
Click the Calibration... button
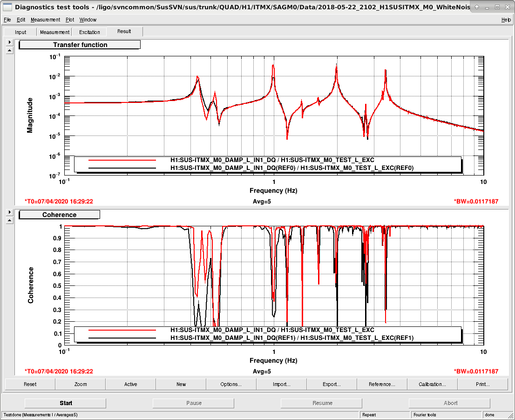(x=432, y=384)
